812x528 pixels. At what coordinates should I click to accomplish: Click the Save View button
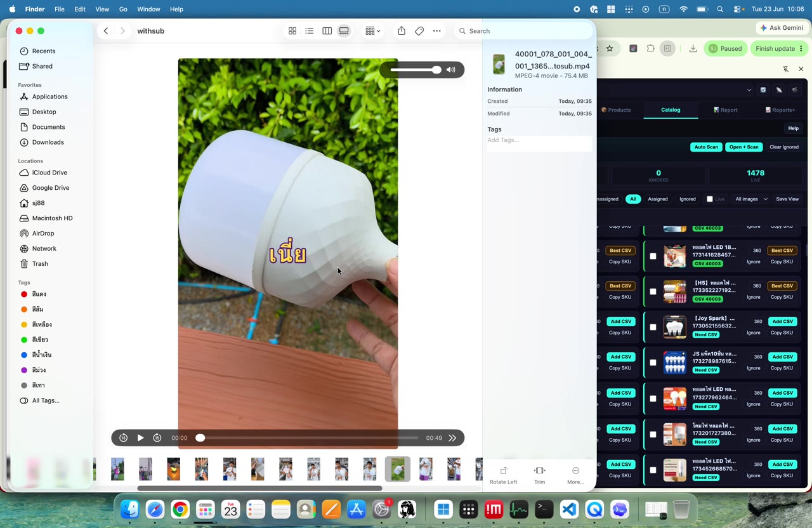[787, 199]
